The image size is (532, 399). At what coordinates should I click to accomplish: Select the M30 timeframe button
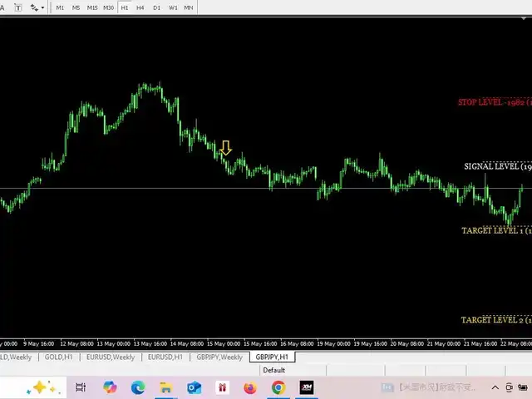(108, 7)
